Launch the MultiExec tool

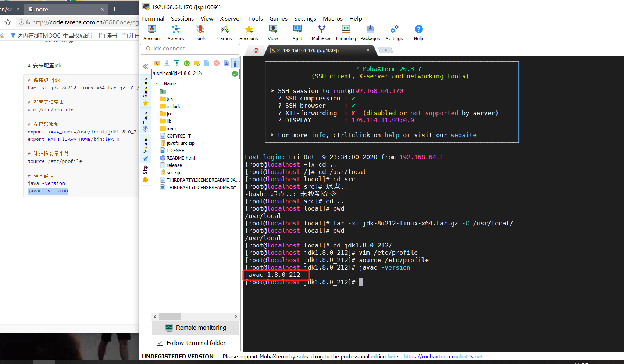tap(321, 33)
